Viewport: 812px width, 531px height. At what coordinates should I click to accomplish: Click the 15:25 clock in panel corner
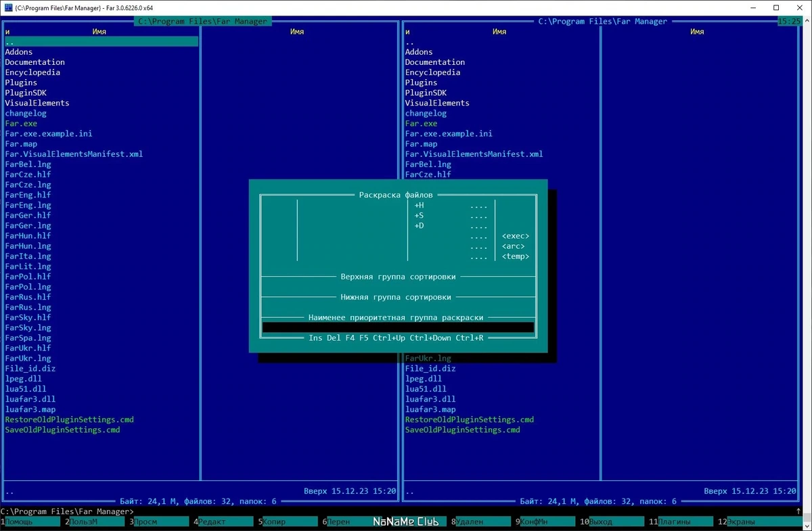click(790, 22)
